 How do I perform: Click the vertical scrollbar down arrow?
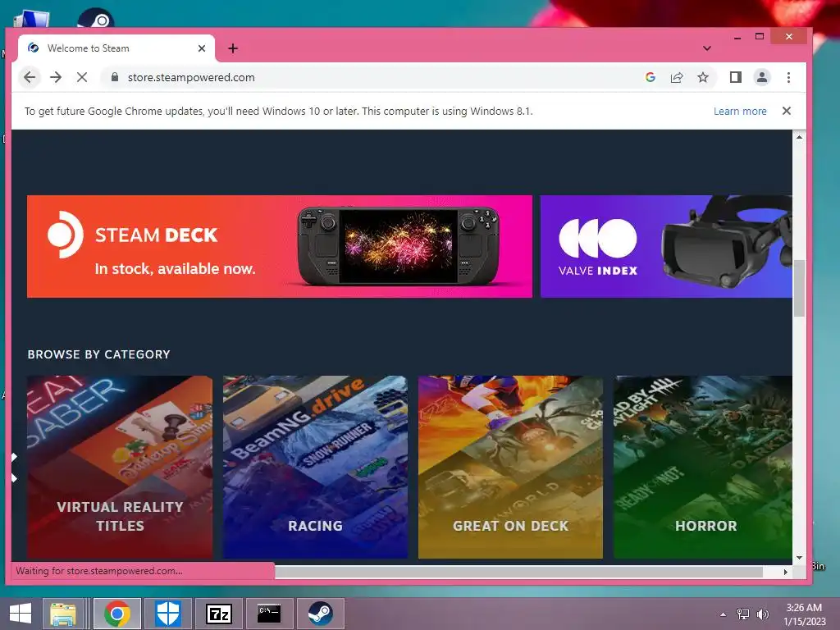pyautogui.click(x=799, y=558)
